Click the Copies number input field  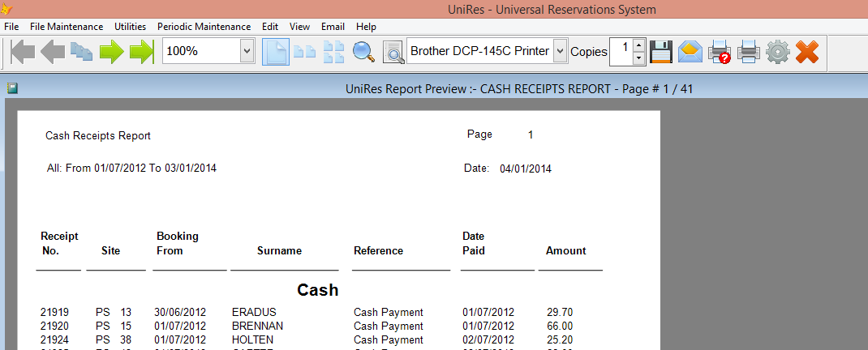coord(621,51)
